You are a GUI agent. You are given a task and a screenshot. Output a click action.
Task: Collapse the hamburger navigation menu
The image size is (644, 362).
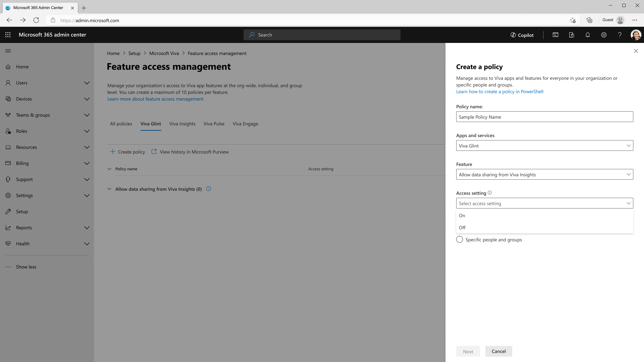(x=8, y=51)
